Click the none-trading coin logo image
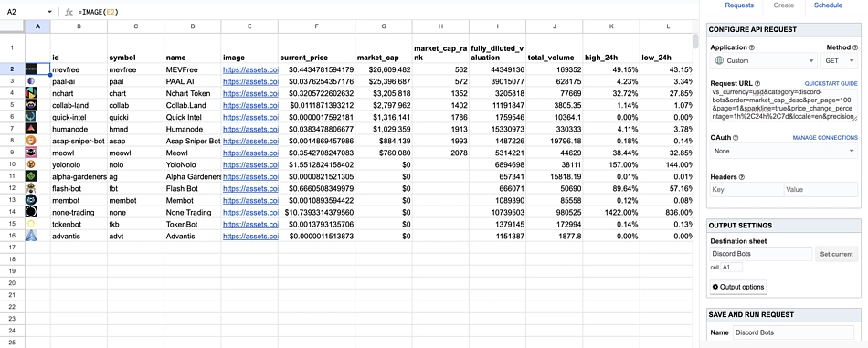The height and width of the screenshot is (348, 868). pyautogui.click(x=31, y=212)
